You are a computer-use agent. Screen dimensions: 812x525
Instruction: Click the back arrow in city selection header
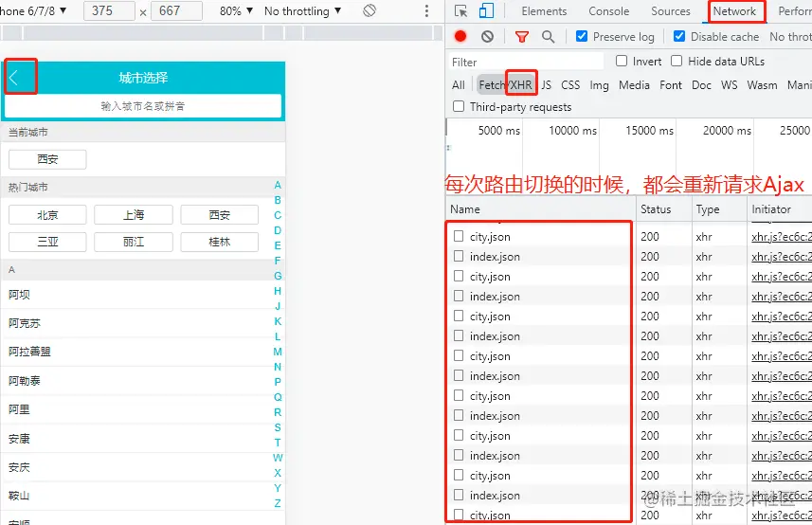tap(14, 78)
